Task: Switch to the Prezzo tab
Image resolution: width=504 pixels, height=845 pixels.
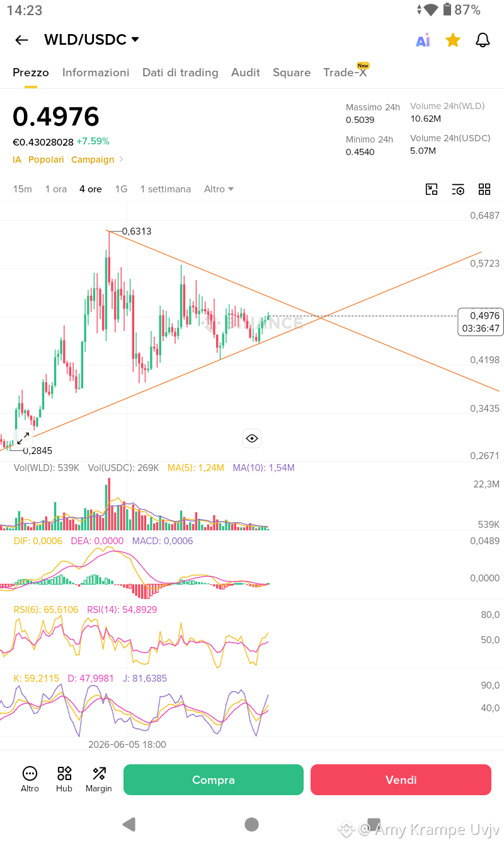Action: (31, 73)
